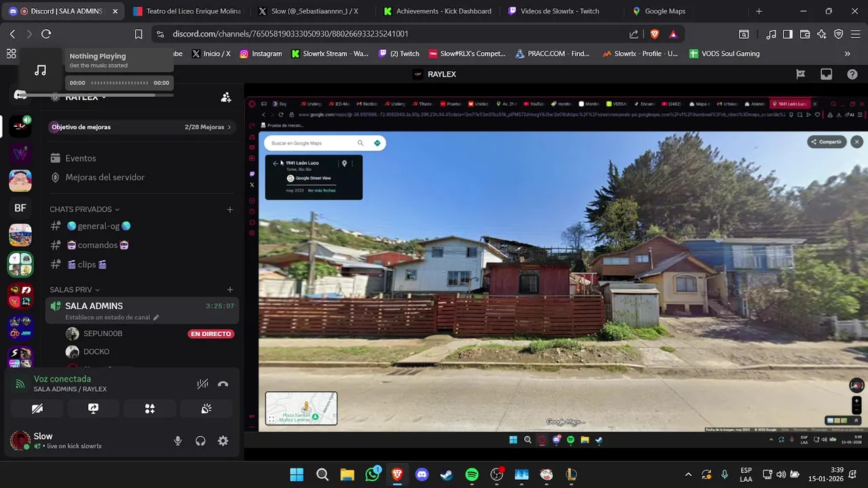Toggle microphone mute for Slow
This screenshot has height=488, width=868.
pyautogui.click(x=178, y=441)
